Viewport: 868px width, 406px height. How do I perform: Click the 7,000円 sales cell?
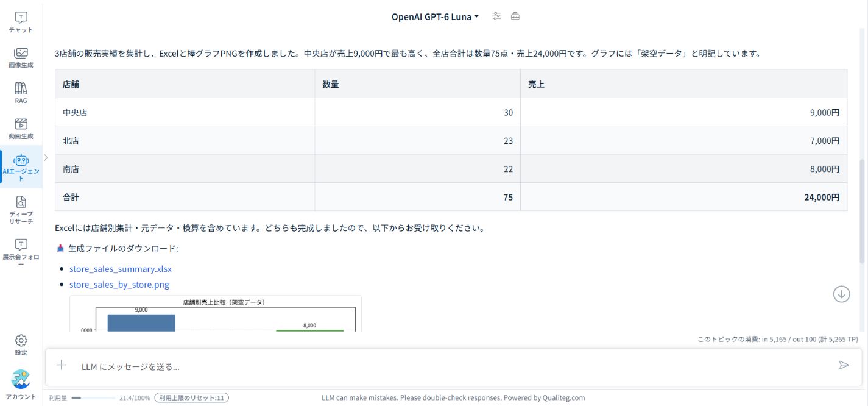point(683,141)
